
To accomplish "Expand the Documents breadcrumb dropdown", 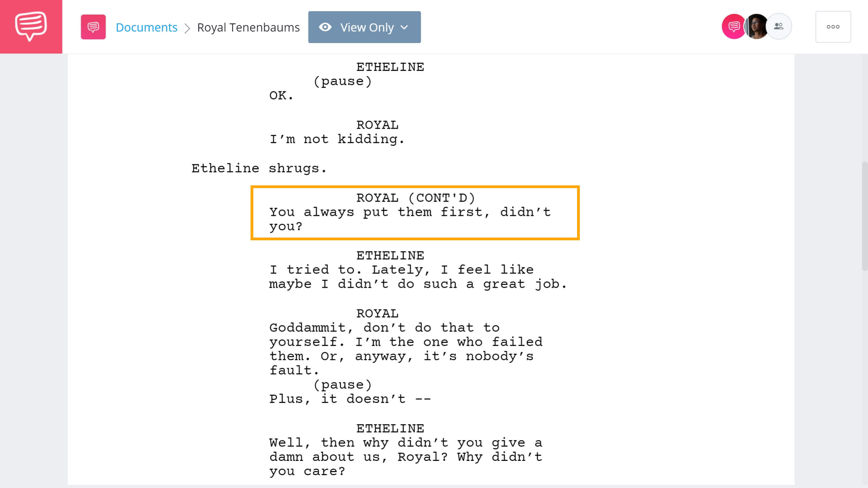I will click(x=146, y=27).
